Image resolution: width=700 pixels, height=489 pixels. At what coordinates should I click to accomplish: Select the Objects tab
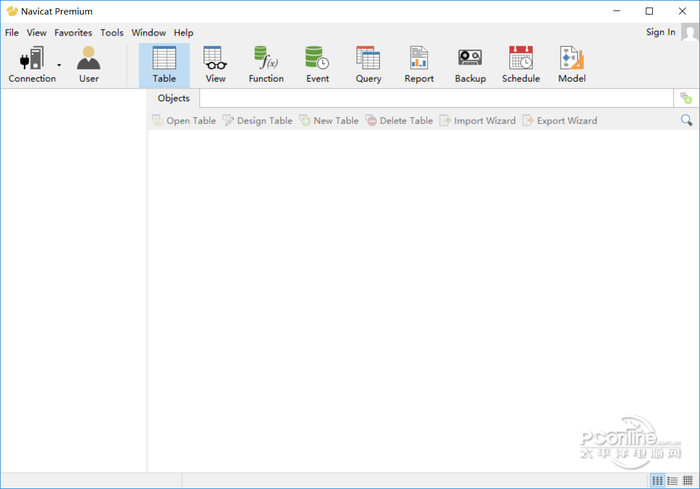point(174,98)
